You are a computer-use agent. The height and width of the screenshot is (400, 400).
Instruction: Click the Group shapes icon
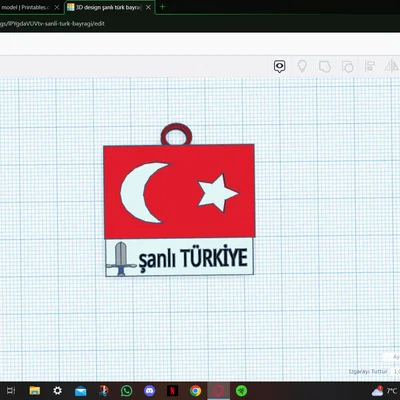[325, 67]
